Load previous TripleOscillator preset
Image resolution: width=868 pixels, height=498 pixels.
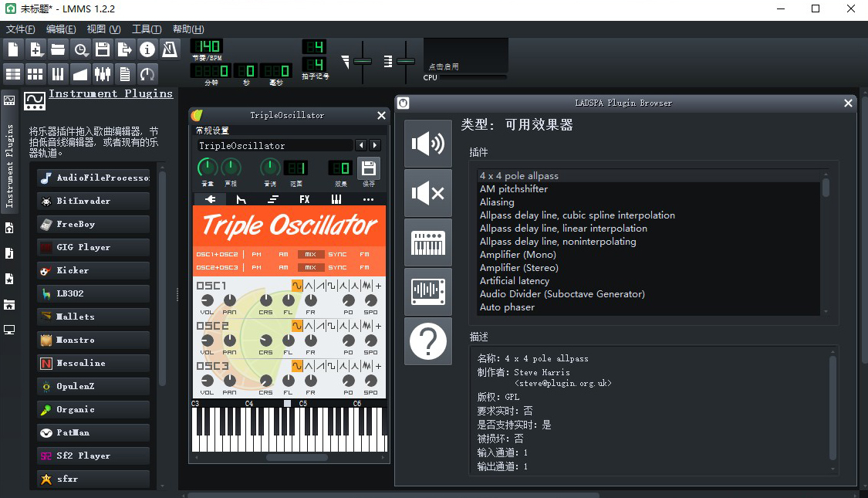(362, 145)
